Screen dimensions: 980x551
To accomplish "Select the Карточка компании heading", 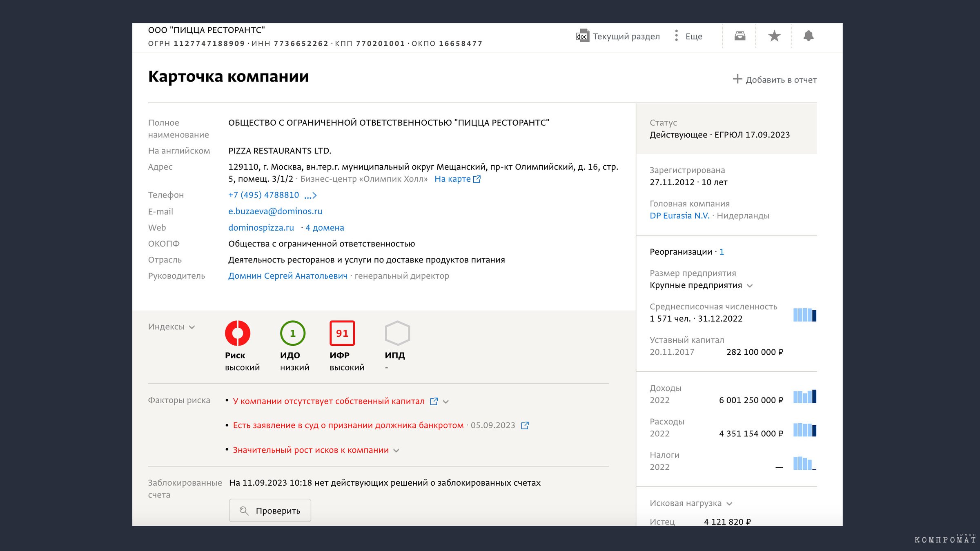I will click(x=228, y=77).
